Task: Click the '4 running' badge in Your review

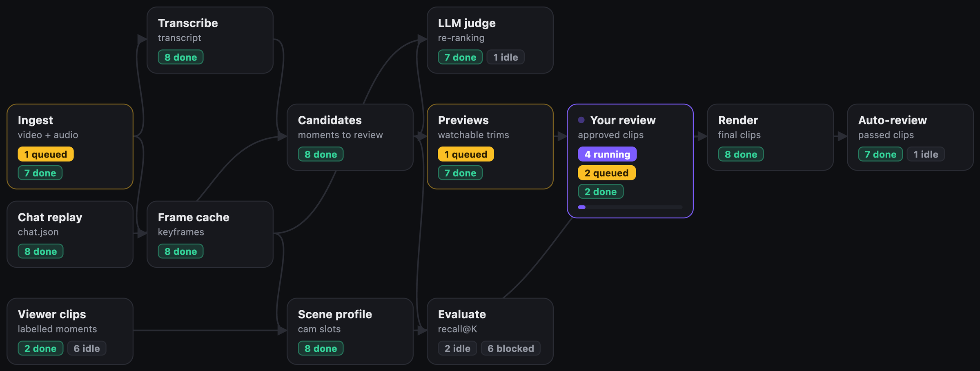Action: (607, 154)
